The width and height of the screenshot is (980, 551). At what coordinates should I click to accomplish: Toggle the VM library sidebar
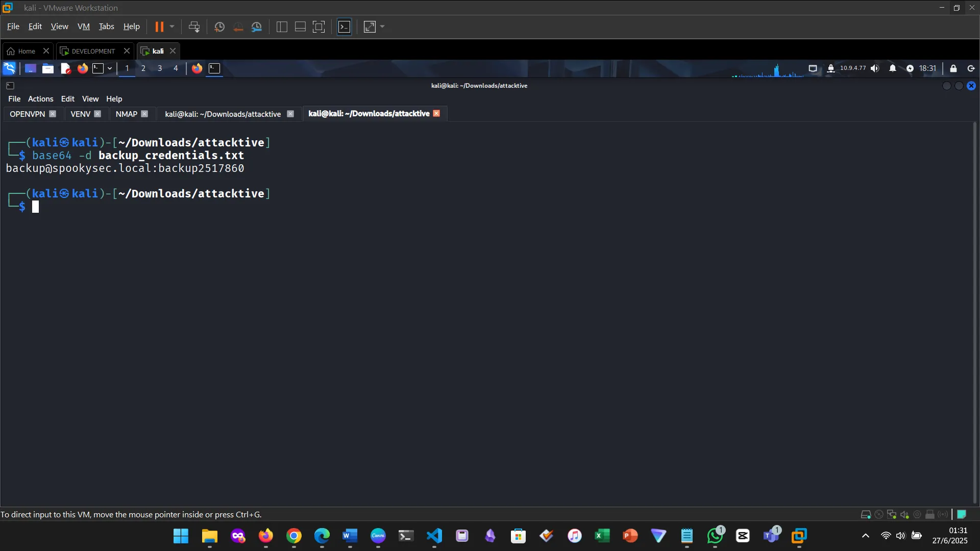(x=281, y=27)
